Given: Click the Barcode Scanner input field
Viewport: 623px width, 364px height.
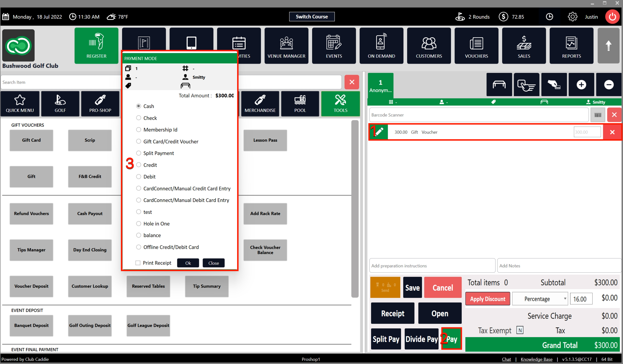Looking at the screenshot, I should pos(478,115).
